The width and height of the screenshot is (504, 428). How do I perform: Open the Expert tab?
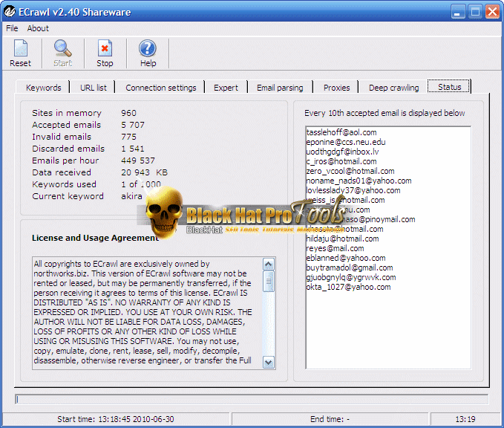point(226,88)
